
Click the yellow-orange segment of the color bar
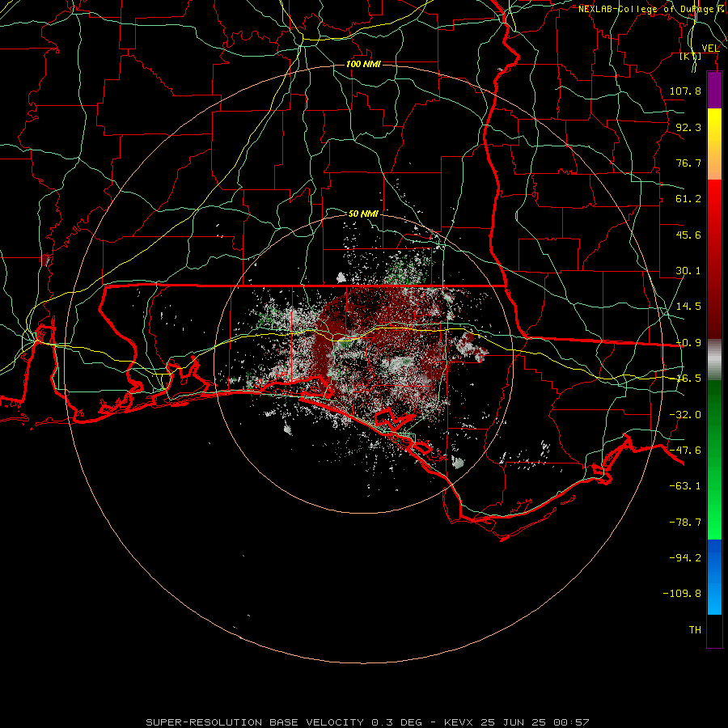point(714,144)
